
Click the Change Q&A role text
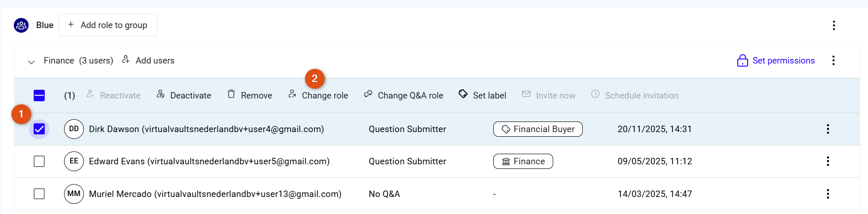tap(411, 96)
